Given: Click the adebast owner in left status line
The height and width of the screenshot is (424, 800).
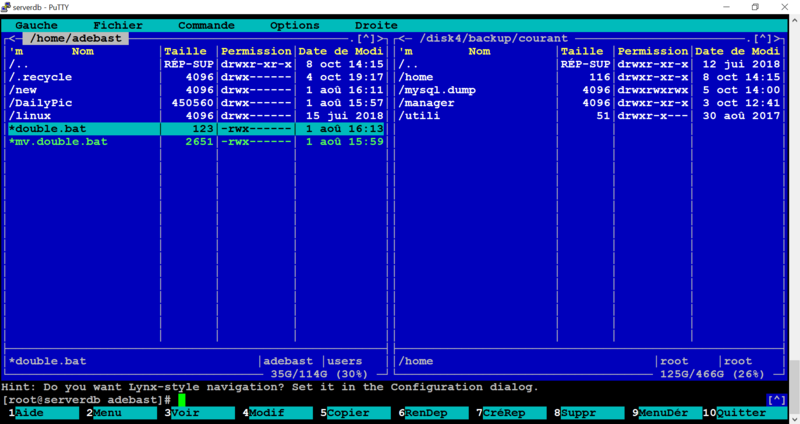Looking at the screenshot, I should [x=288, y=361].
